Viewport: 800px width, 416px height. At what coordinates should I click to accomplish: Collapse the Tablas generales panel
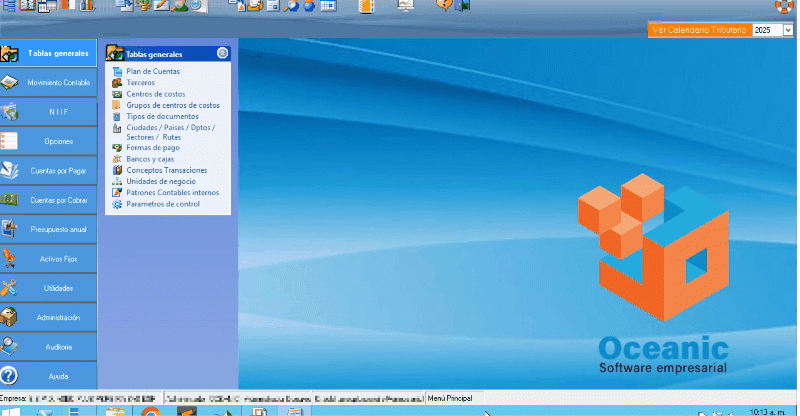tap(222, 53)
